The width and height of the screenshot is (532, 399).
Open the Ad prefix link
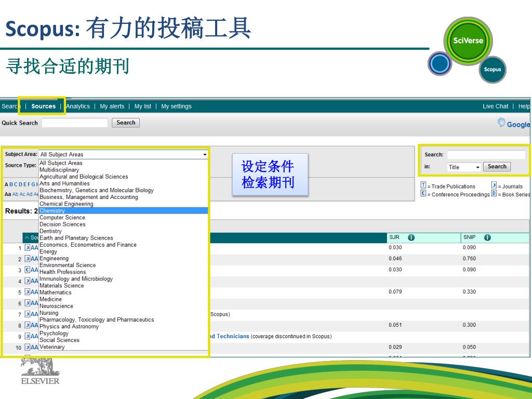(x=30, y=194)
